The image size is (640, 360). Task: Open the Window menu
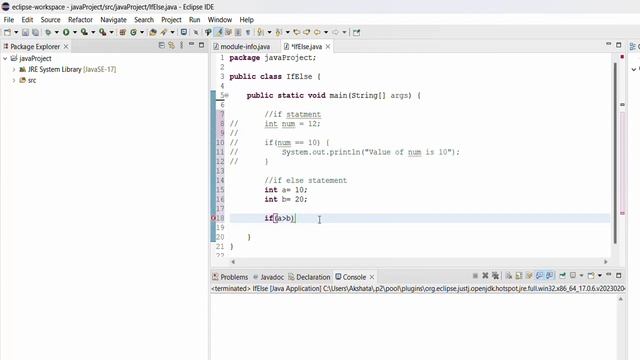click(x=220, y=20)
